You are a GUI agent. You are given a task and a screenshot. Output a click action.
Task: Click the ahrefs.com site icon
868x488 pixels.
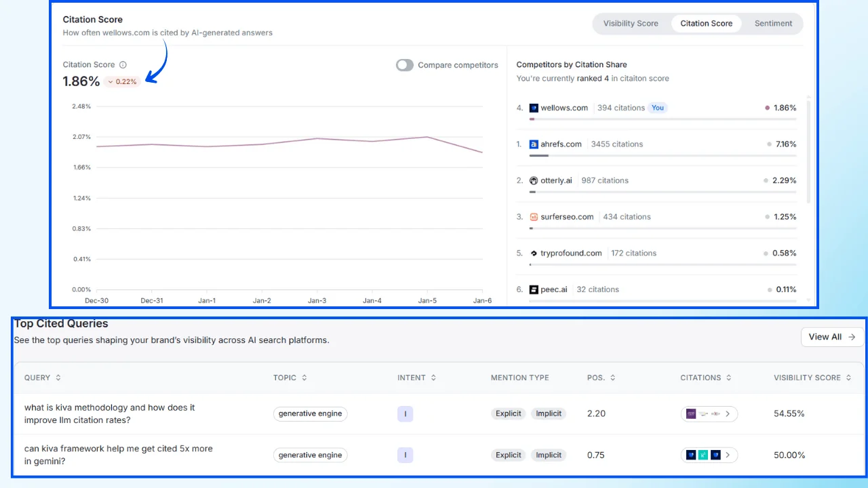533,144
